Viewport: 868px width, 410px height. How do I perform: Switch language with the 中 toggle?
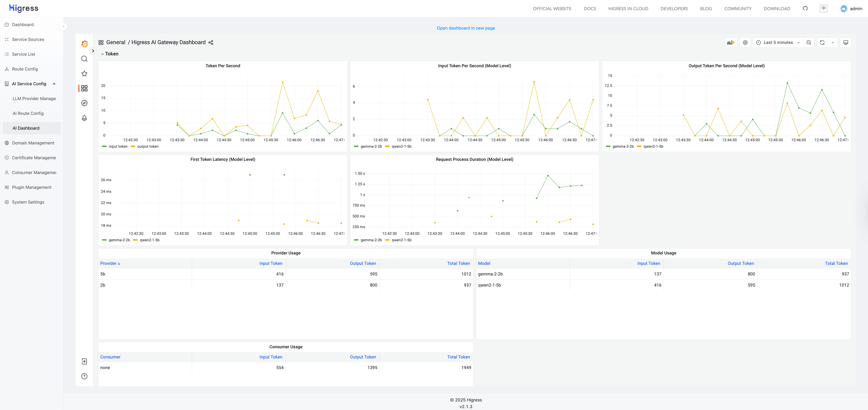(824, 8)
